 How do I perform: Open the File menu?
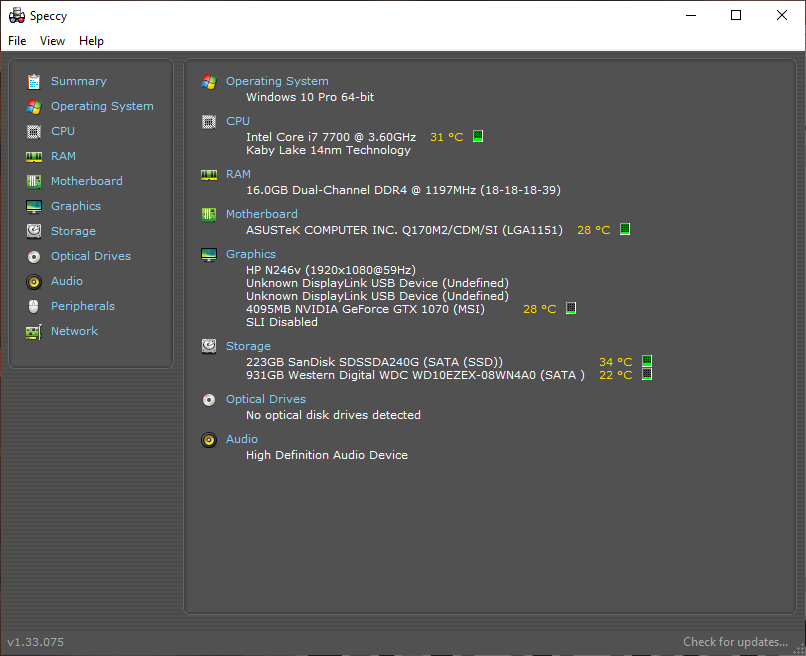17,41
